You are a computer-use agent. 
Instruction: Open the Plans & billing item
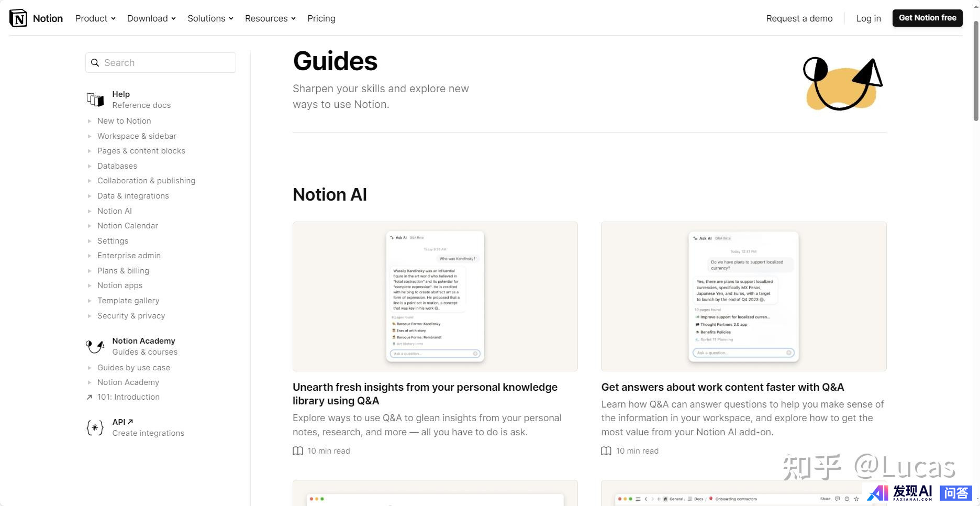coord(123,271)
